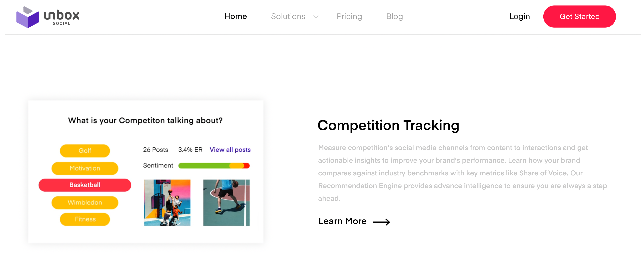Expand the Solutions dropdown menu

pyautogui.click(x=288, y=17)
